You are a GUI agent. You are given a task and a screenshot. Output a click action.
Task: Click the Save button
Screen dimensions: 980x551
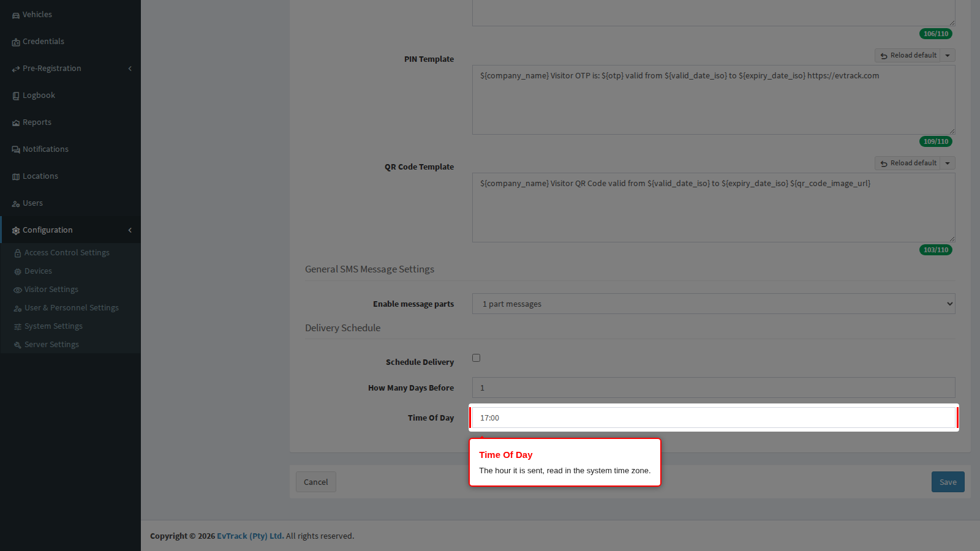[x=948, y=482]
